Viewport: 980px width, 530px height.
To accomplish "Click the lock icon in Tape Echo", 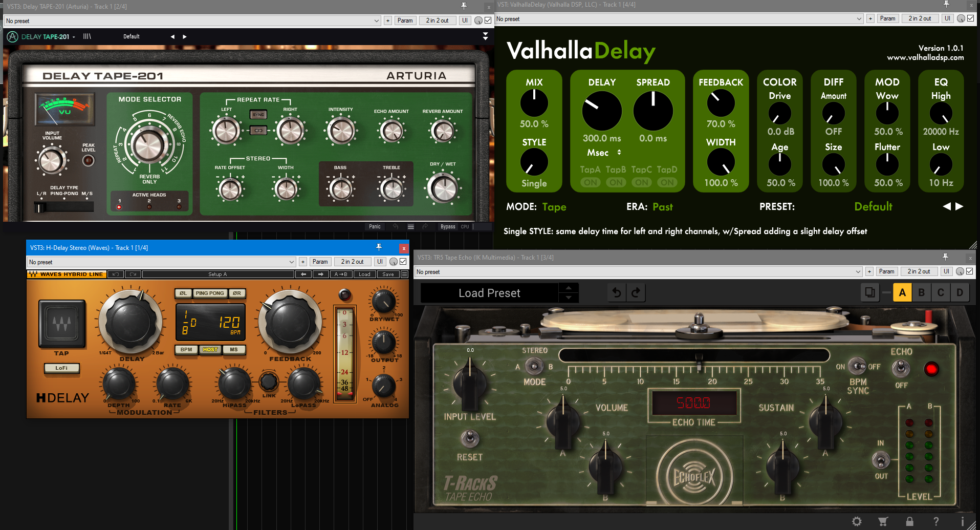I will point(909,521).
